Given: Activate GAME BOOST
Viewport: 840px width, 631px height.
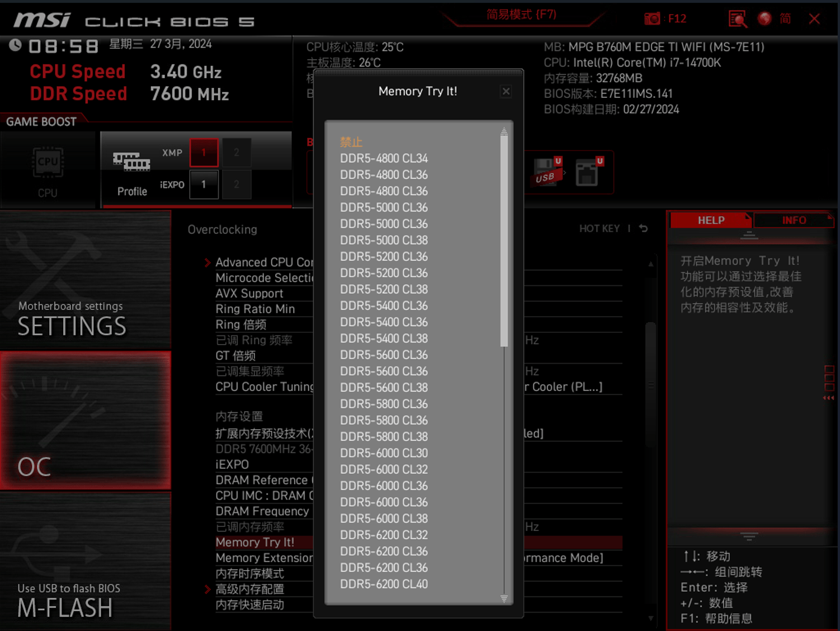Looking at the screenshot, I should tap(41, 121).
